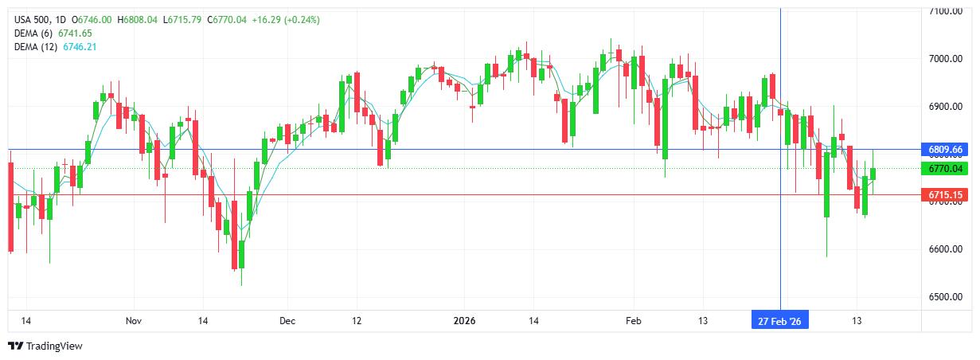Select the 27 Feb '26 date marker

[x=780, y=320]
